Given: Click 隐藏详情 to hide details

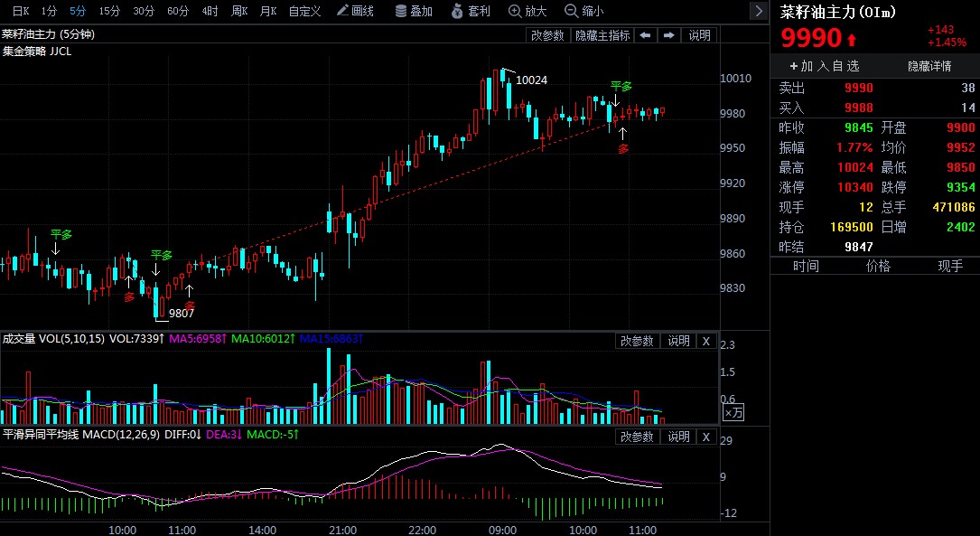Looking at the screenshot, I should [929, 66].
